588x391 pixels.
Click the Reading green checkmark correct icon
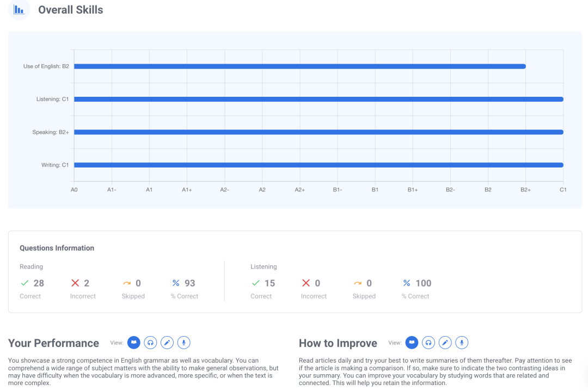coord(24,283)
